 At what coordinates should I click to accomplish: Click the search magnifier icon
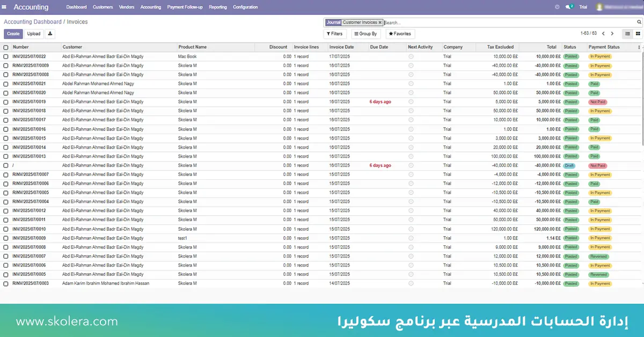point(639,23)
